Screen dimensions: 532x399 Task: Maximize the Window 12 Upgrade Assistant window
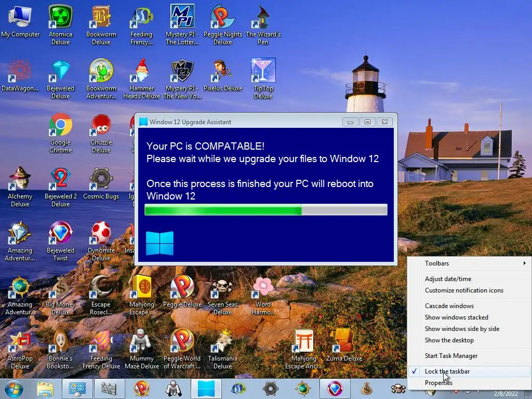click(367, 122)
